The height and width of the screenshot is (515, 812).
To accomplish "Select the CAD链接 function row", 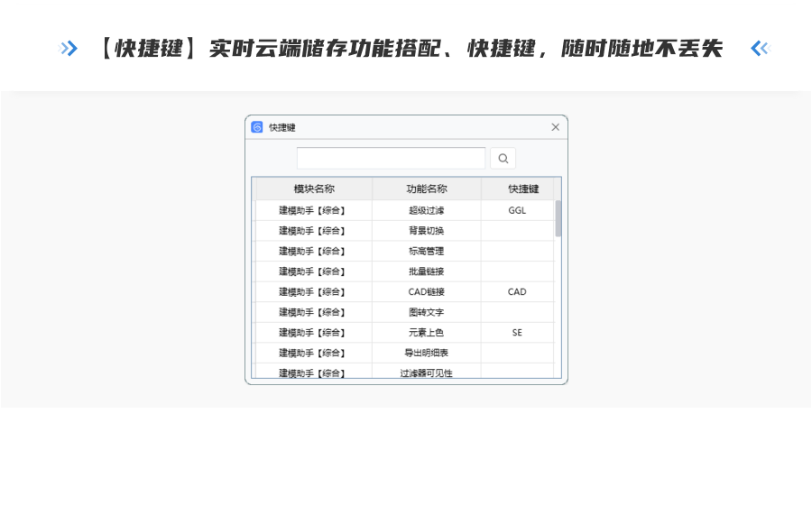I will pyautogui.click(x=426, y=292).
